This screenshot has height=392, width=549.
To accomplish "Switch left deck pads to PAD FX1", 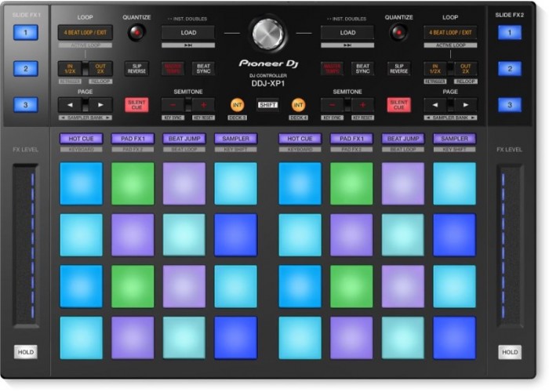I will pyautogui.click(x=133, y=139).
